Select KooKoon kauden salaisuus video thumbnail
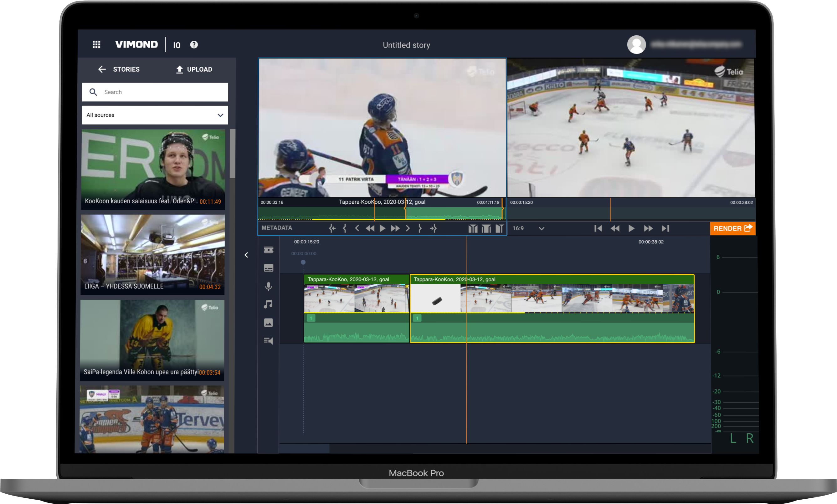Image resolution: width=837 pixels, height=504 pixels. (x=153, y=169)
